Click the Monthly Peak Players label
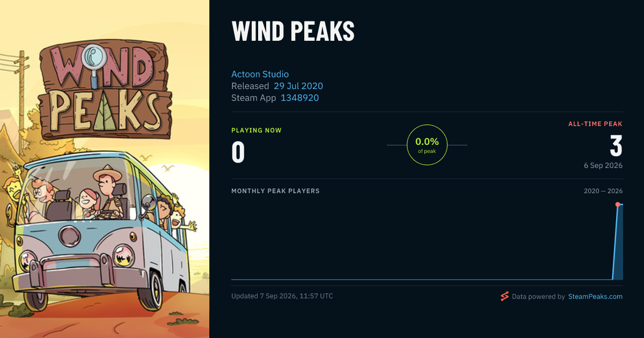The height and width of the screenshot is (338, 644). tap(275, 191)
